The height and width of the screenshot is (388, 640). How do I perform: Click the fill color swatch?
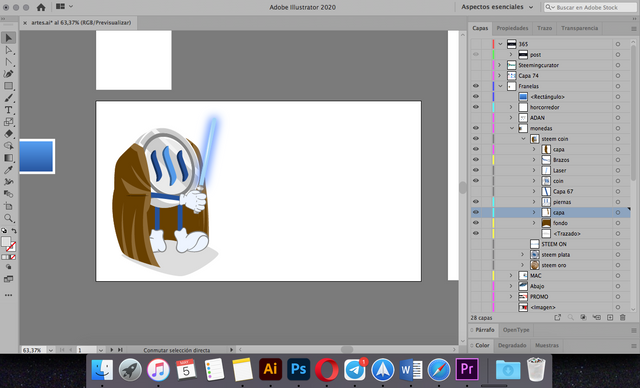[6, 242]
